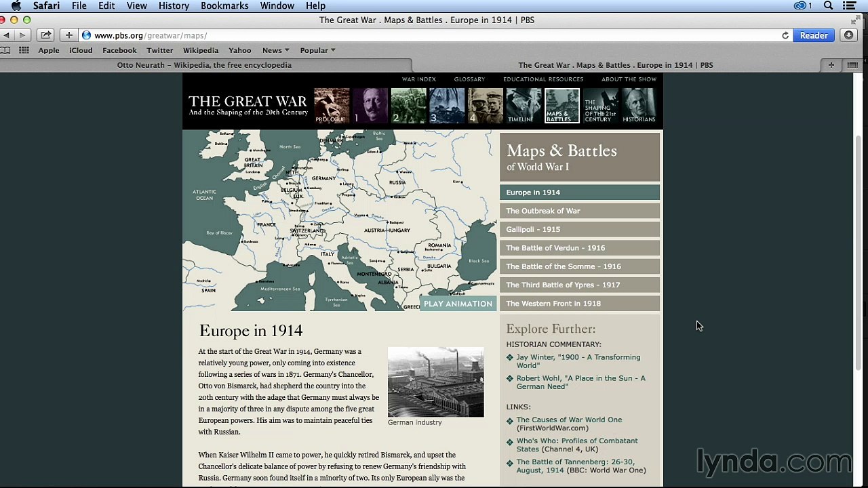Click the Play Animation button

(x=458, y=304)
